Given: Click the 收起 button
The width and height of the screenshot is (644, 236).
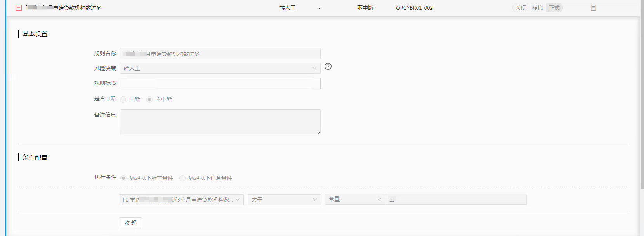Looking at the screenshot, I should (x=130, y=223).
